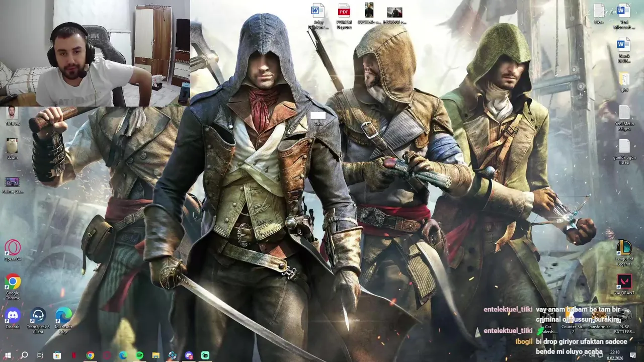The height and width of the screenshot is (362, 644).
Task: Select the PUBG BATTLEGROUNDS desktop icon
Action: [x=624, y=321]
